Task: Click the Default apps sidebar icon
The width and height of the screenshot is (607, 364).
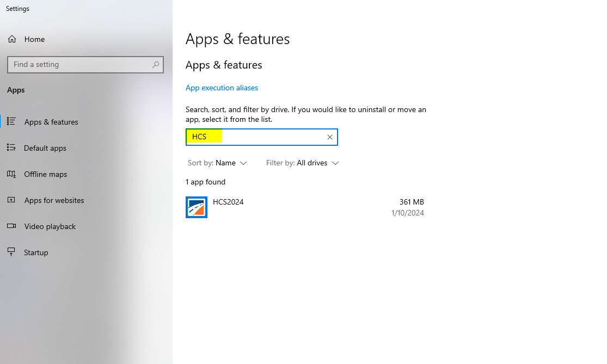Action: click(x=11, y=148)
